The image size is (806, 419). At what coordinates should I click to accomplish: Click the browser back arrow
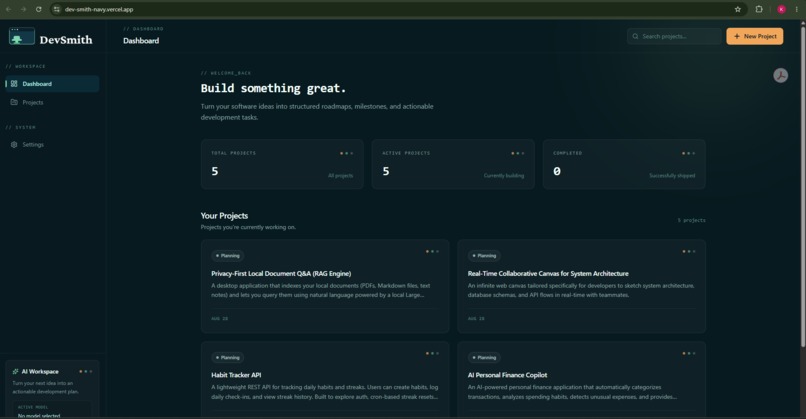click(8, 9)
